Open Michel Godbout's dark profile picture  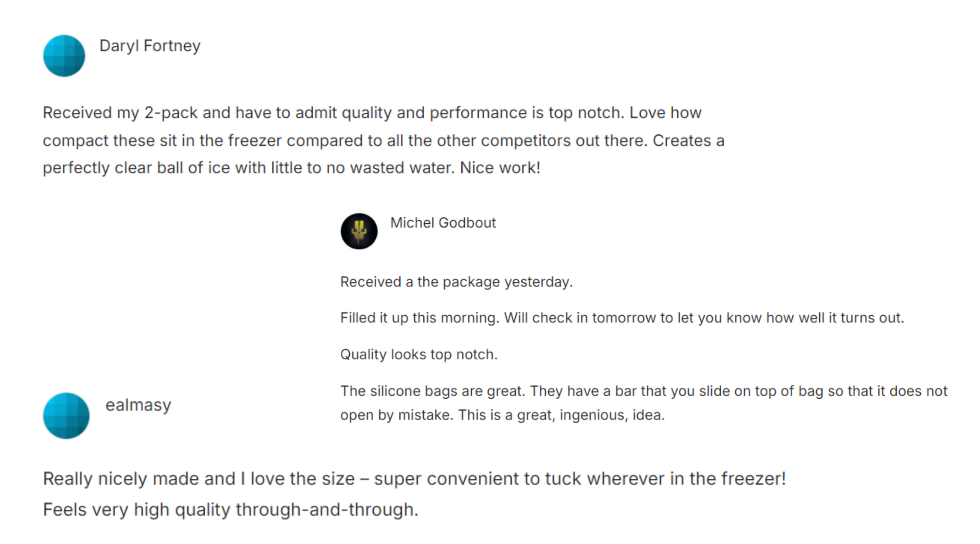tap(359, 231)
